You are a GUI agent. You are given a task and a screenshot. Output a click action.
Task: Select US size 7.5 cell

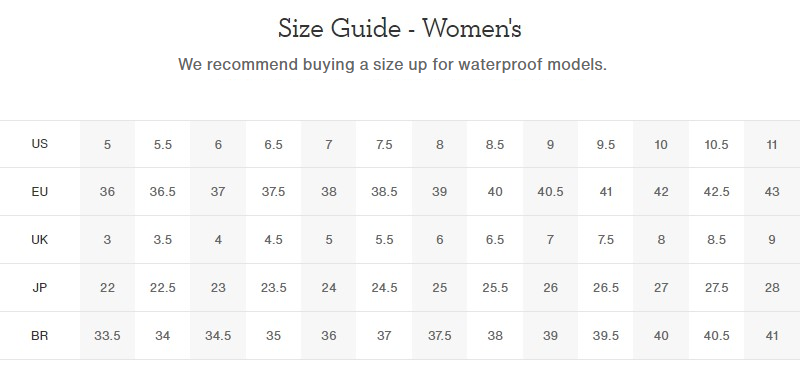click(384, 145)
